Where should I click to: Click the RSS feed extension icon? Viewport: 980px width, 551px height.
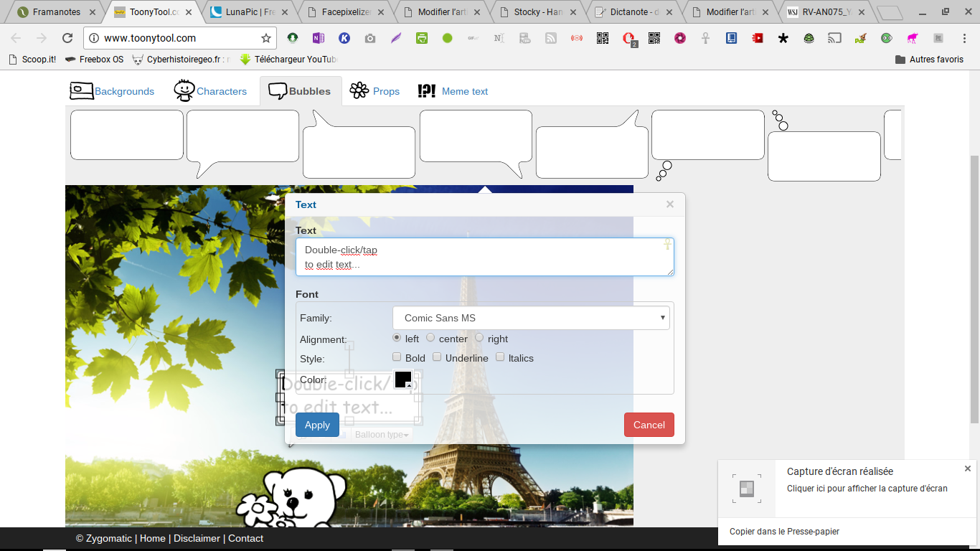point(551,38)
